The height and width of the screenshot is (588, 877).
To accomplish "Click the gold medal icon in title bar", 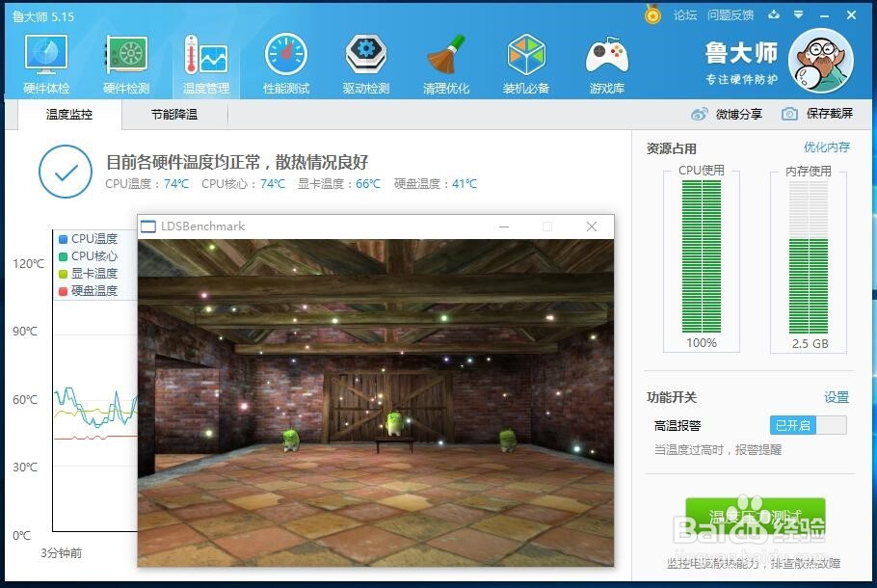I will [652, 15].
